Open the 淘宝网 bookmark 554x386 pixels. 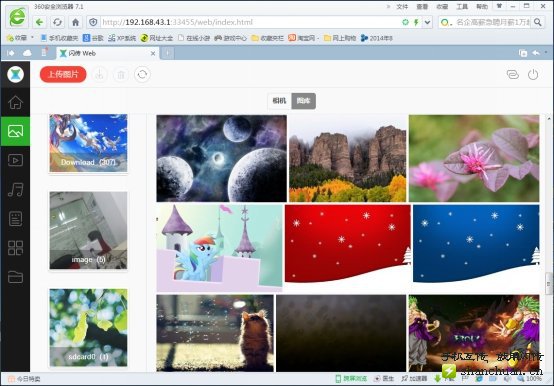point(302,38)
